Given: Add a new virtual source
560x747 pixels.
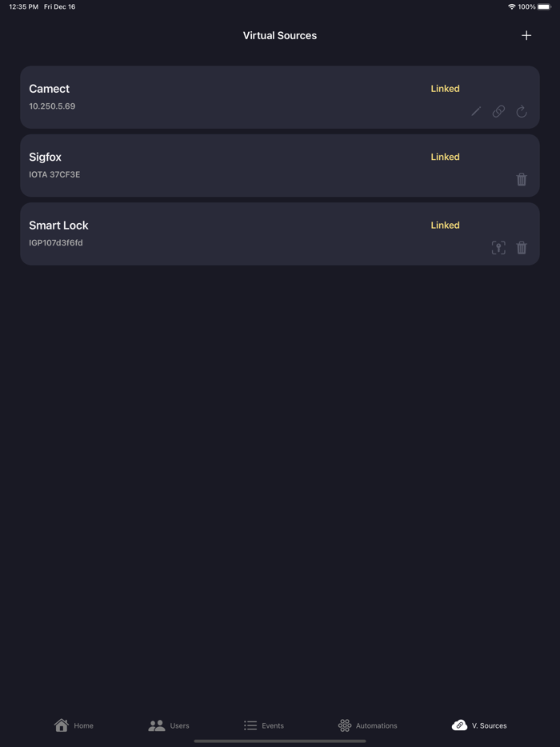Looking at the screenshot, I should tap(526, 35).
